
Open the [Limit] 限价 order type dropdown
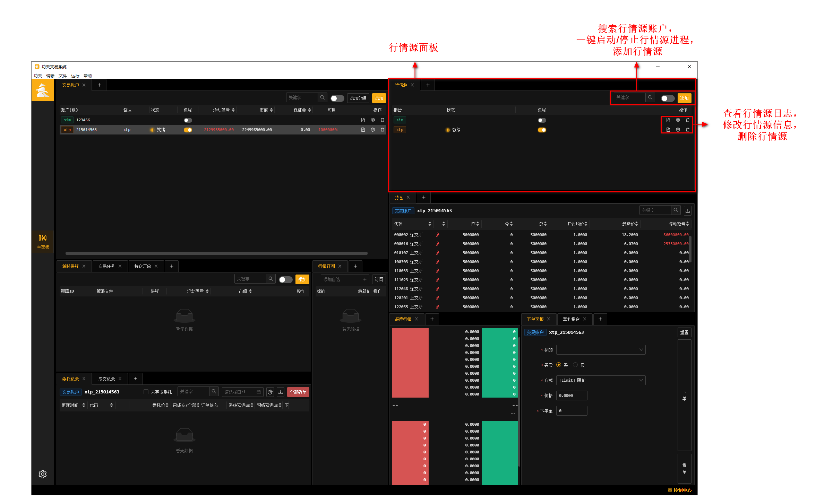pyautogui.click(x=601, y=380)
